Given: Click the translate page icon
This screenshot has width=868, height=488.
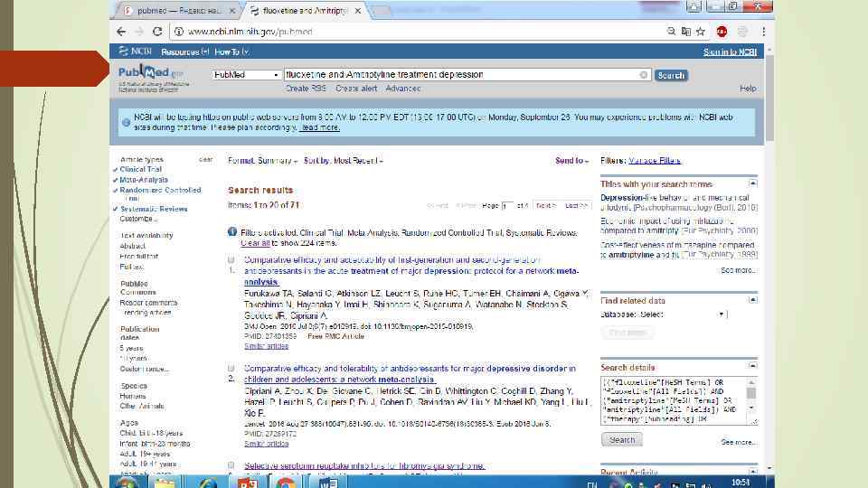Looking at the screenshot, I should (x=686, y=32).
